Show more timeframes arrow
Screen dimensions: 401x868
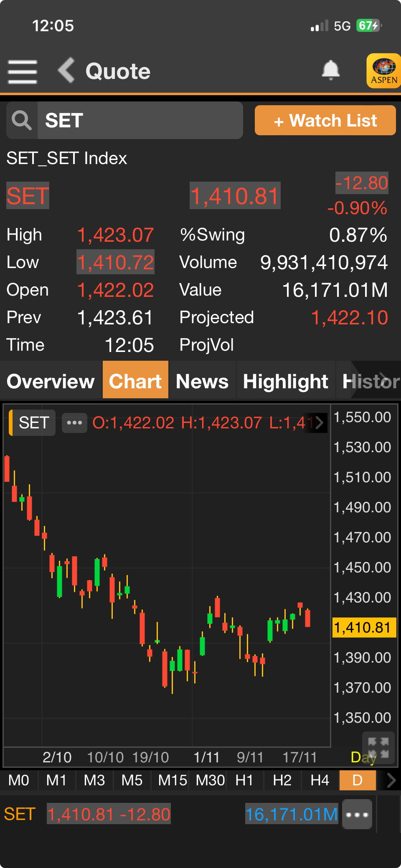click(x=391, y=780)
